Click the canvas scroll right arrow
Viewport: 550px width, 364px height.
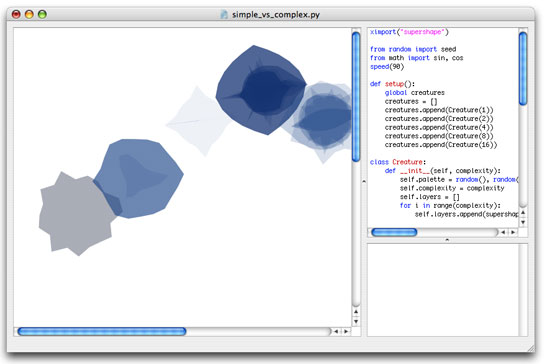[x=346, y=331]
